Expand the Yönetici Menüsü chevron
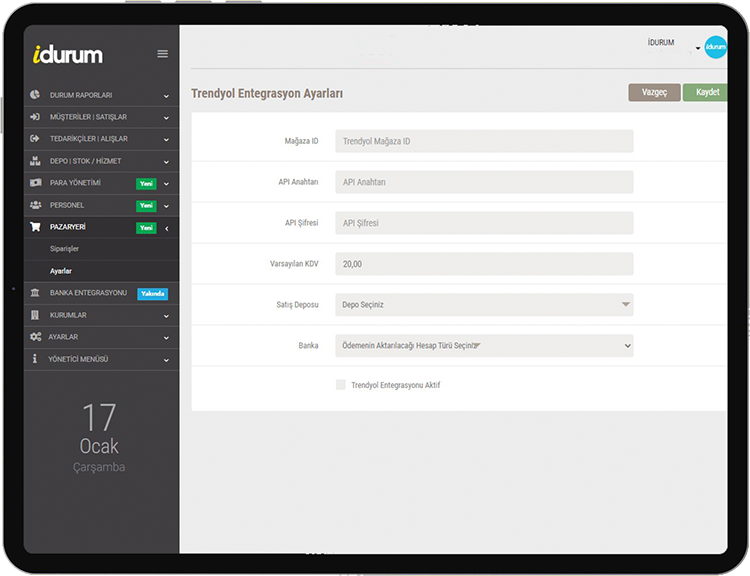Viewport: 750px width, 576px height. point(166,360)
